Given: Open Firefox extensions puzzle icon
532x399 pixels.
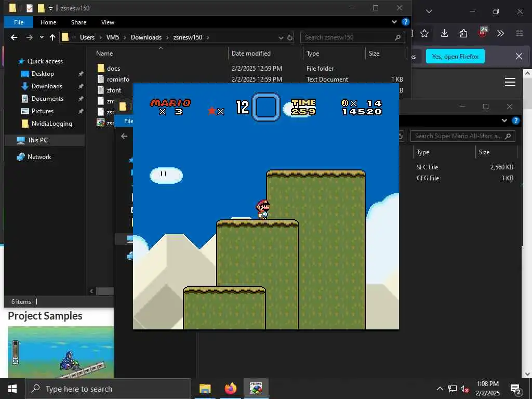Looking at the screenshot, I should coord(463,33).
